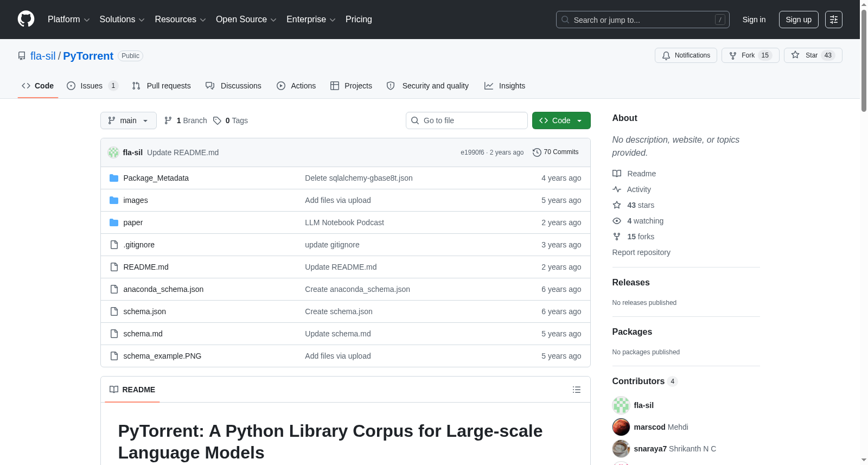The width and height of the screenshot is (868, 465).
Task: Switch to the Insights tab
Action: point(505,86)
